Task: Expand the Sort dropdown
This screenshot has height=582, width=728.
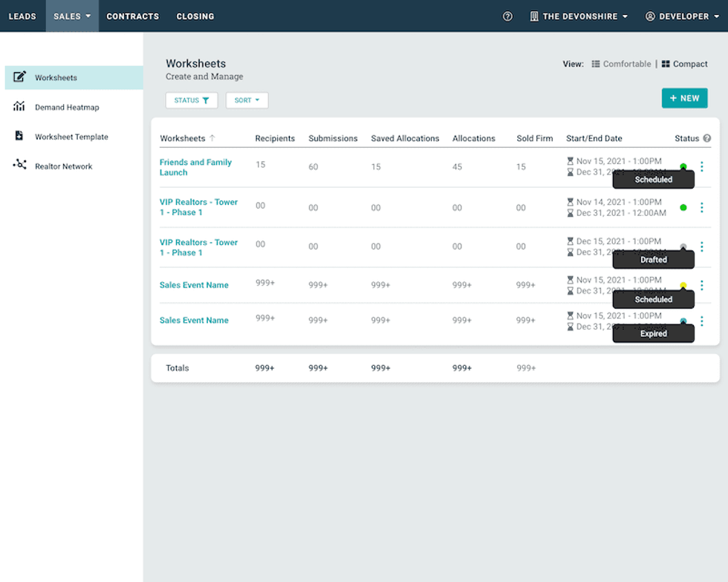Action: point(247,100)
